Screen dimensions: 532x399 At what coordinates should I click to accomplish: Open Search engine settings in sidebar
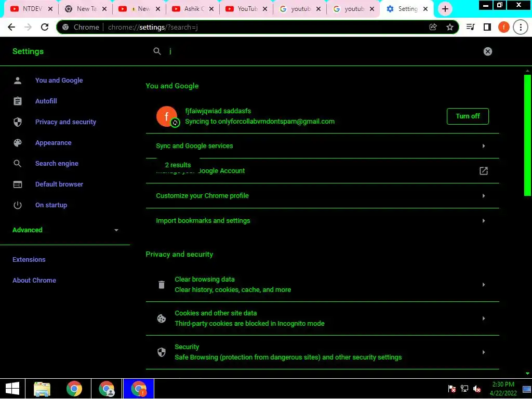(57, 164)
